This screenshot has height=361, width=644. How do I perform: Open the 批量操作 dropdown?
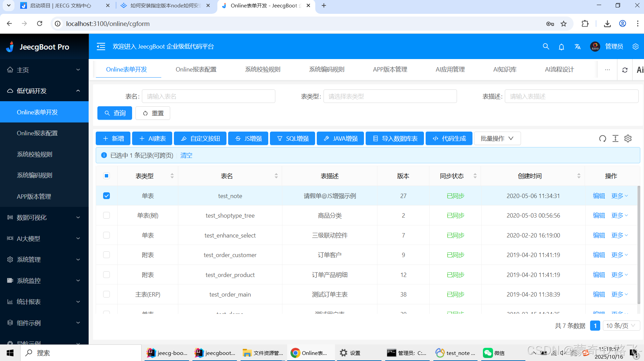(x=497, y=138)
